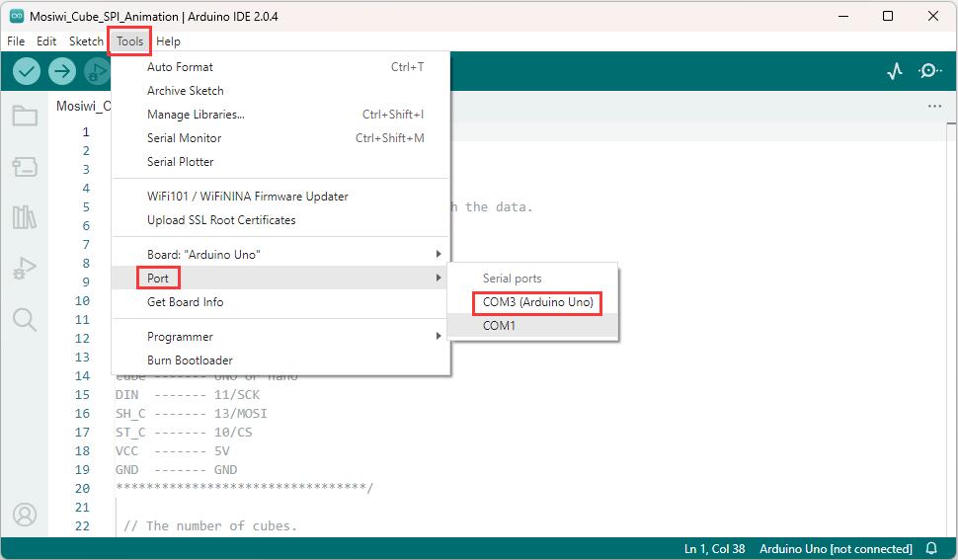958x560 pixels.
Task: Open the Library Manager books icon
Action: pyautogui.click(x=25, y=217)
